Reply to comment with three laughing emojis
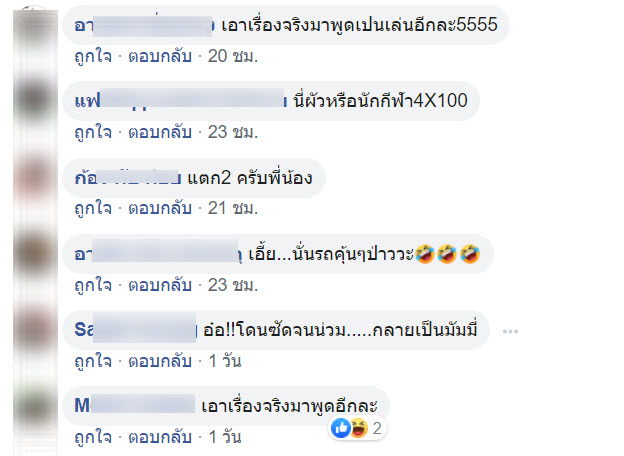 tap(160, 285)
